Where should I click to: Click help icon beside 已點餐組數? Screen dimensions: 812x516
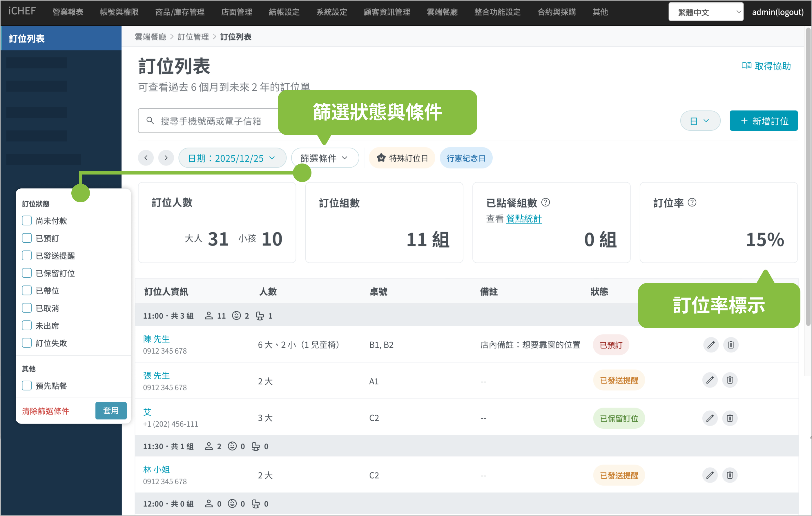(x=545, y=203)
